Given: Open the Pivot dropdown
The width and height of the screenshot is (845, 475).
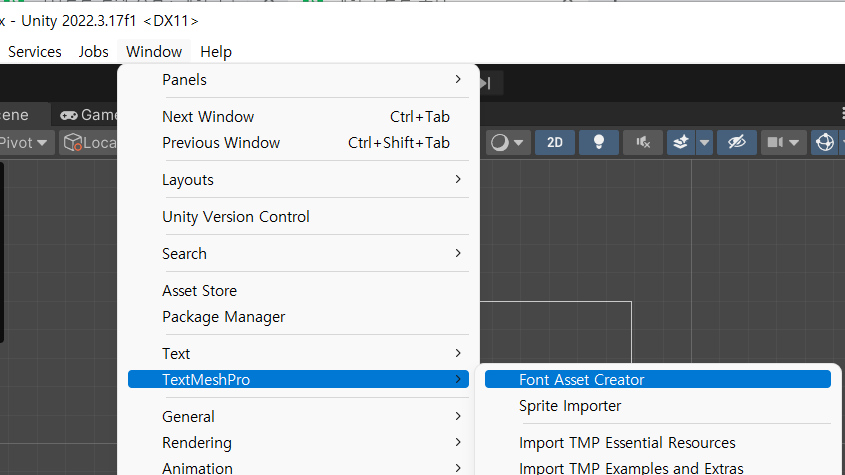Looking at the screenshot, I should (26, 143).
